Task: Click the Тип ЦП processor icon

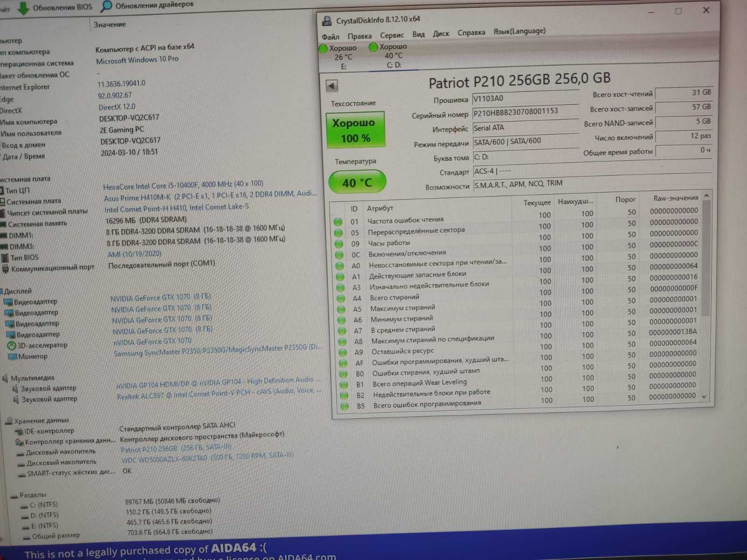Action: click(x=2, y=190)
